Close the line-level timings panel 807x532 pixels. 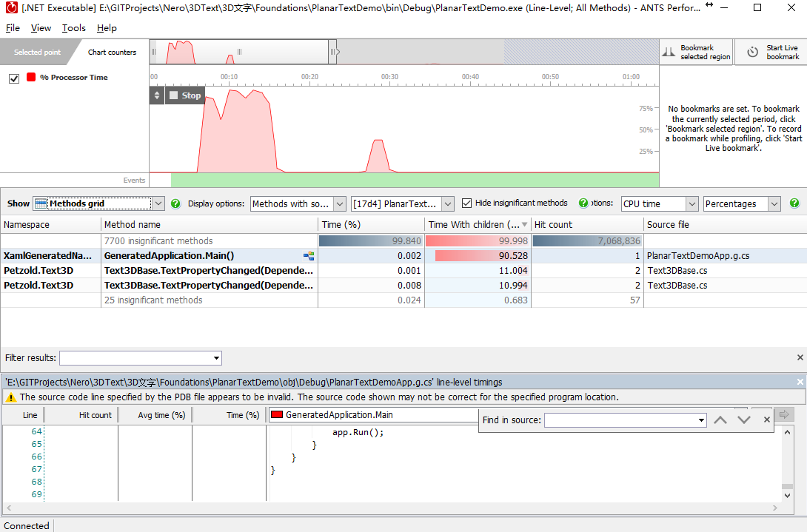click(800, 382)
